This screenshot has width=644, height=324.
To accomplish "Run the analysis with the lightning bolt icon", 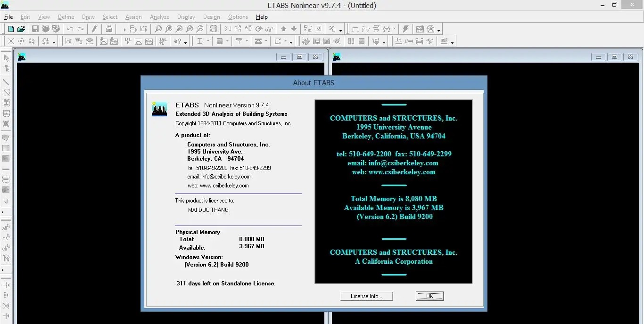I will click(405, 28).
